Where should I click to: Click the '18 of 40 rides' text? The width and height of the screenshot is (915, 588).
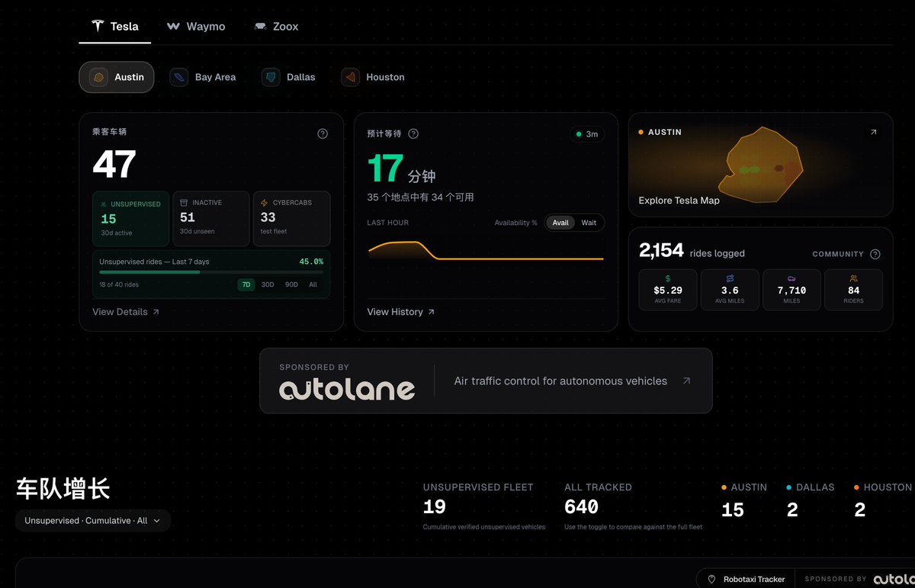coord(119,284)
